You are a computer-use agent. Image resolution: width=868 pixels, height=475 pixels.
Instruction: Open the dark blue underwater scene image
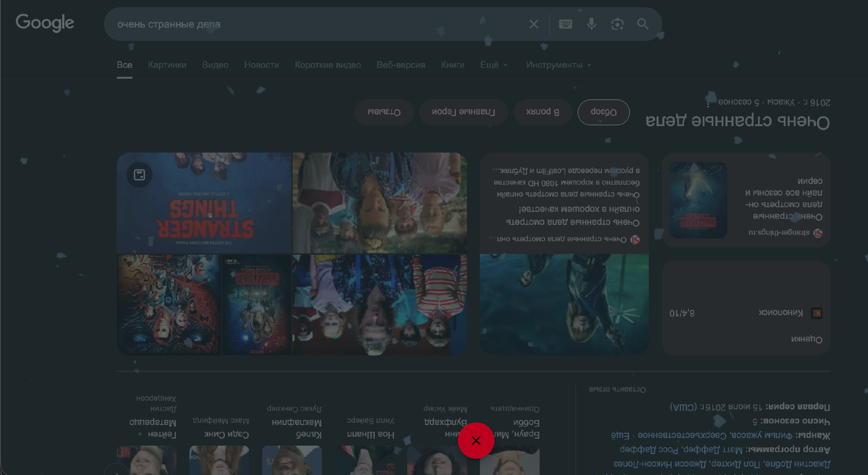[x=564, y=305]
